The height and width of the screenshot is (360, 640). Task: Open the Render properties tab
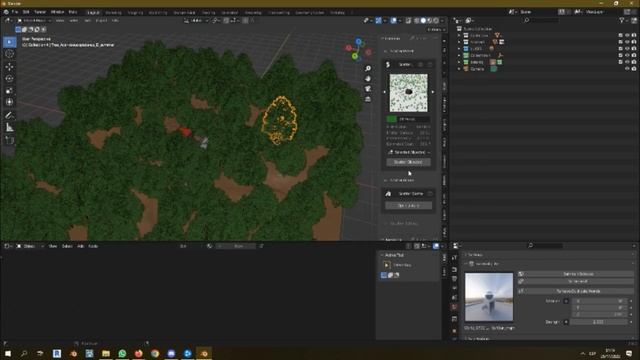click(x=454, y=269)
